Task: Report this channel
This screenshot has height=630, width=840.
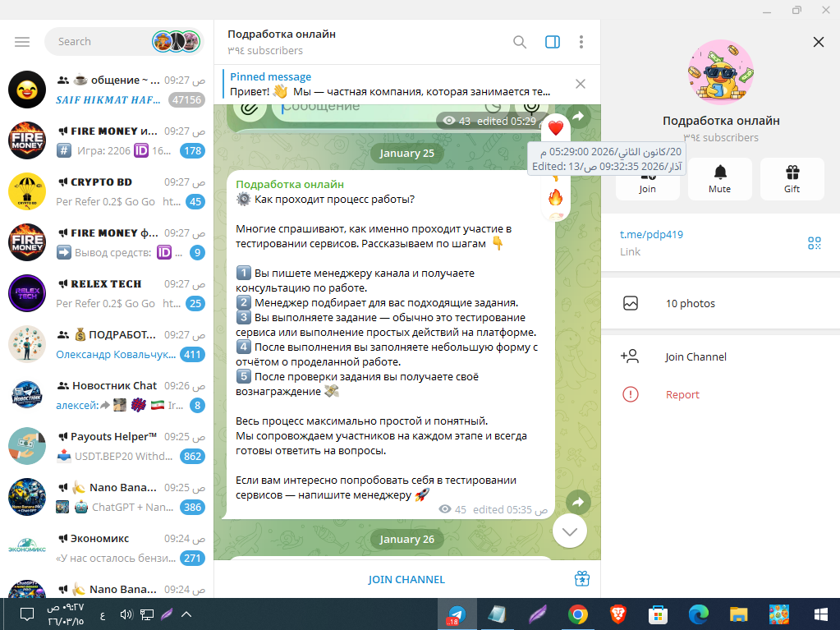Action: pyautogui.click(x=721, y=395)
